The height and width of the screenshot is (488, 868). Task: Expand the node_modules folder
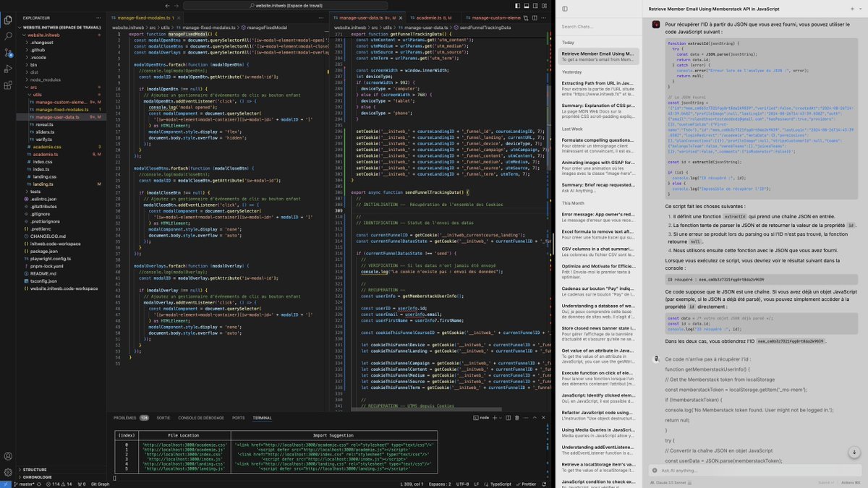pos(46,79)
